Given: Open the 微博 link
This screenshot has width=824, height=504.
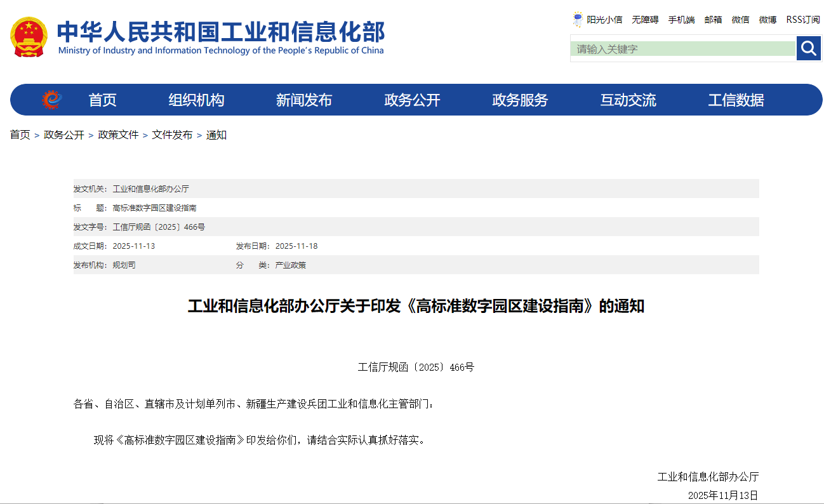Looking at the screenshot, I should 768,20.
